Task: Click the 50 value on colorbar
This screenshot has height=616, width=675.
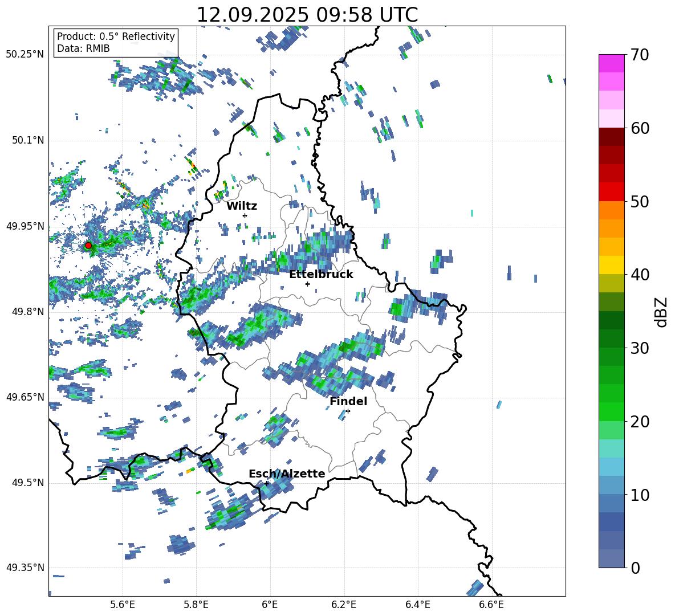Action: (640, 202)
